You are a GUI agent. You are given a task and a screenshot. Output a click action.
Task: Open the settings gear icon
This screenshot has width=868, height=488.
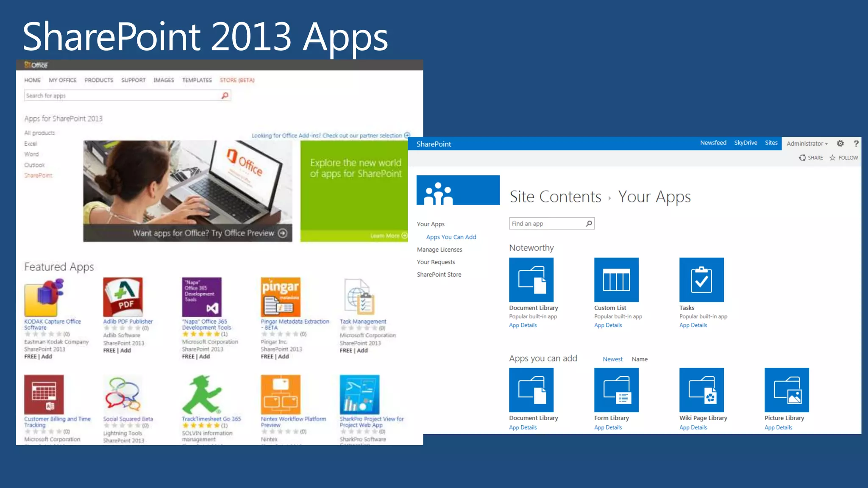(840, 144)
